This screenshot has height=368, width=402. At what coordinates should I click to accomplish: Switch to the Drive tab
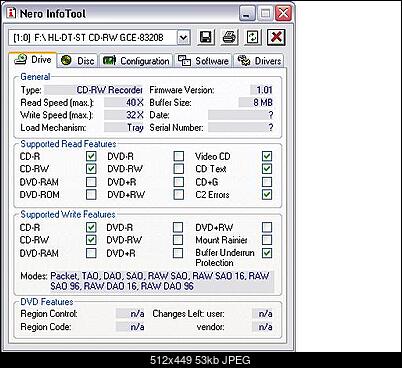tap(33, 60)
